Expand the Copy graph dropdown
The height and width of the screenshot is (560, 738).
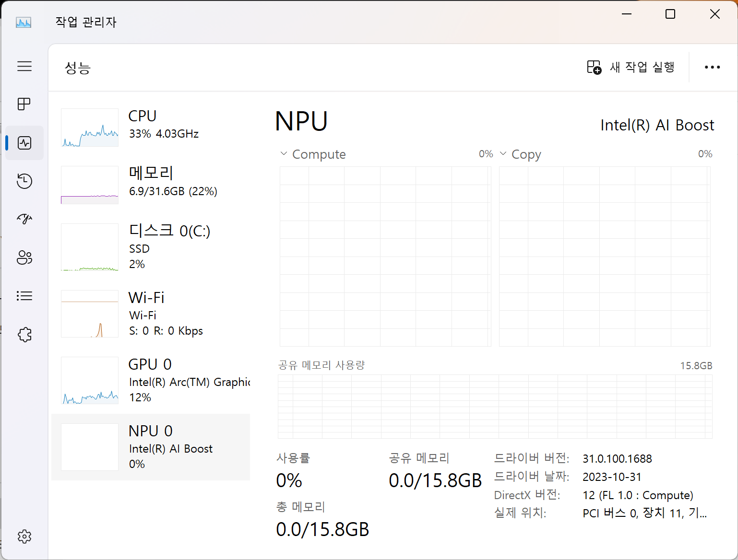tap(503, 154)
